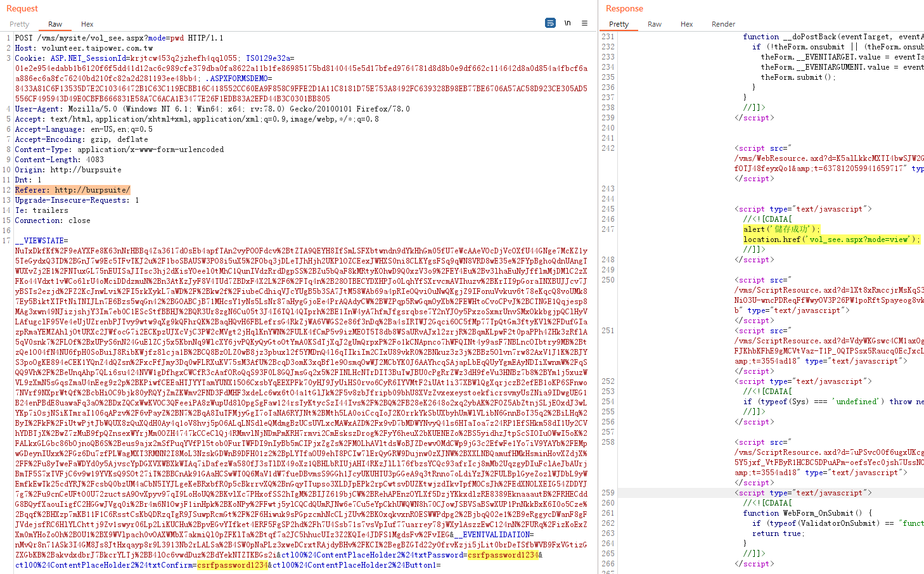The height and width of the screenshot is (574, 924).
Task: Click the Dnt header line
Action: tap(29, 180)
